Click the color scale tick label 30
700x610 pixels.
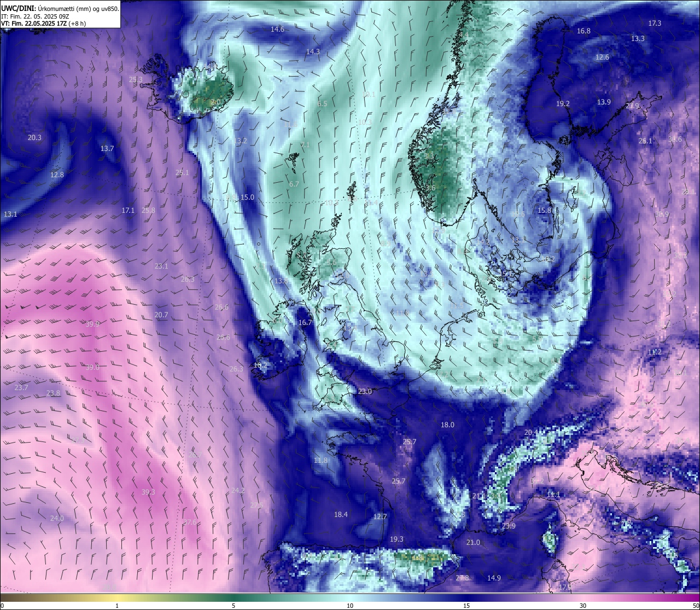click(583, 606)
